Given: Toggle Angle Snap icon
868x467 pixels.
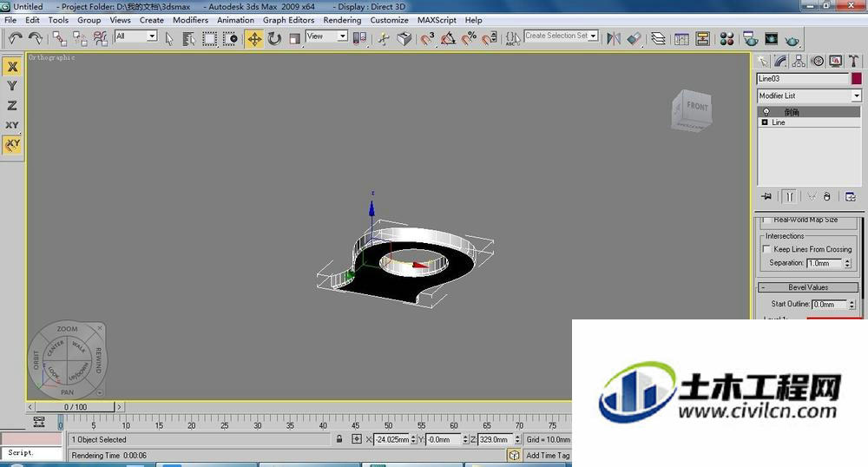Looking at the screenshot, I should tap(448, 39).
